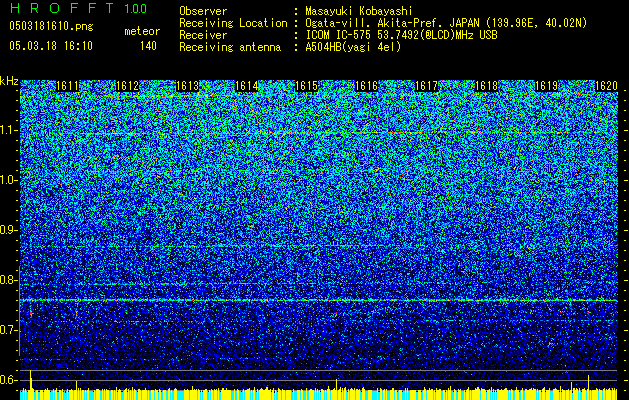Click the A504HB(yagi 4el) antenna text

point(353,47)
